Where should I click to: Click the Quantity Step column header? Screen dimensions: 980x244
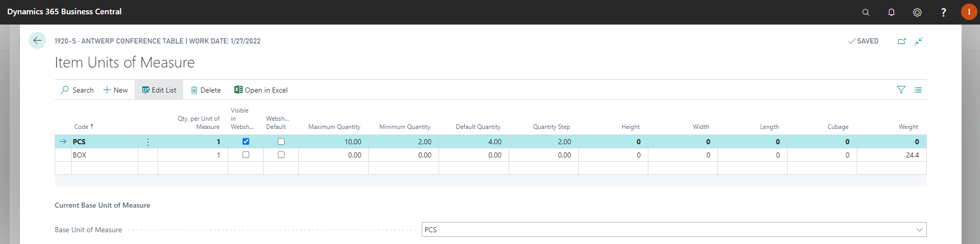551,127
